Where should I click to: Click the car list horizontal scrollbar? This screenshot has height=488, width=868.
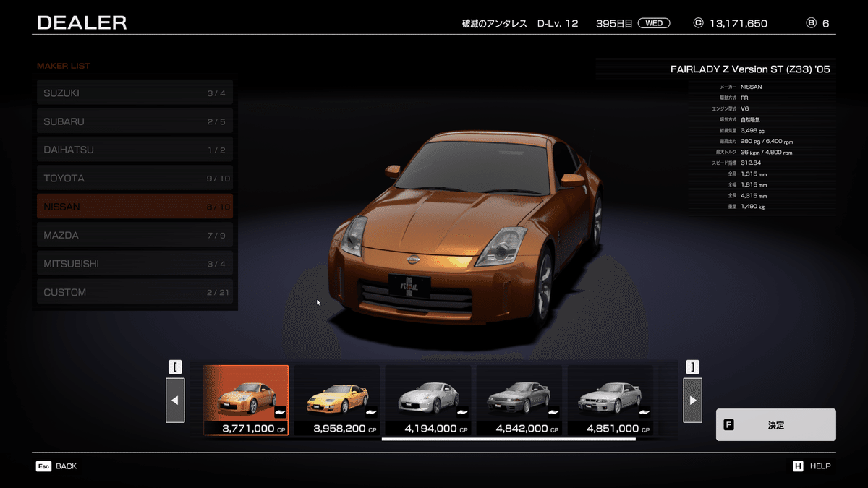click(x=509, y=439)
